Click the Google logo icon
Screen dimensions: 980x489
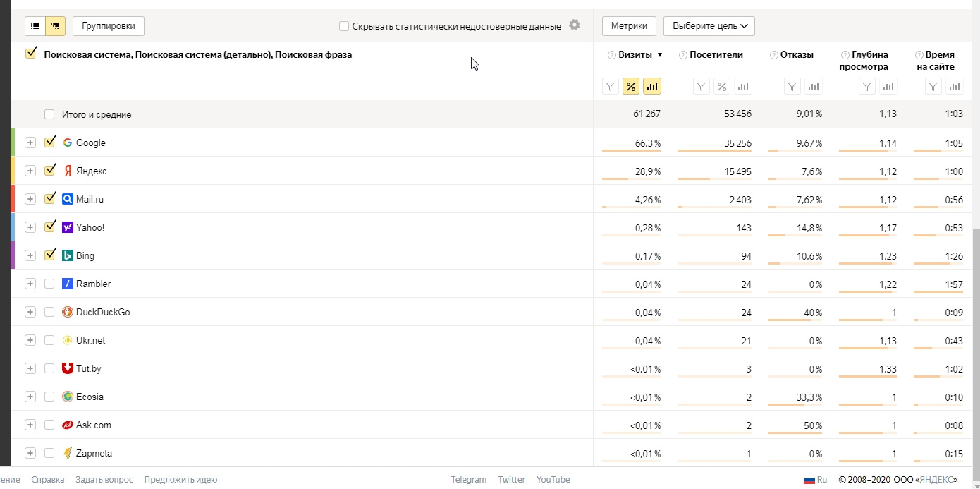pos(68,143)
